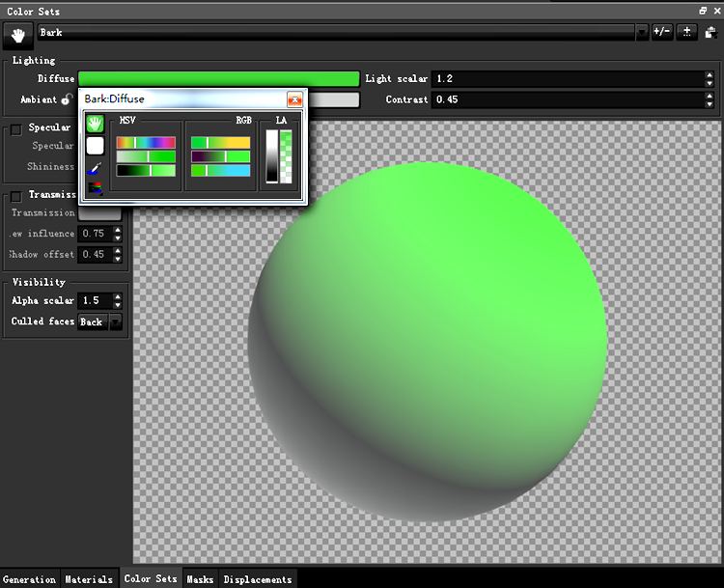
Task: Click the Ambient lock icon
Action: (67, 99)
